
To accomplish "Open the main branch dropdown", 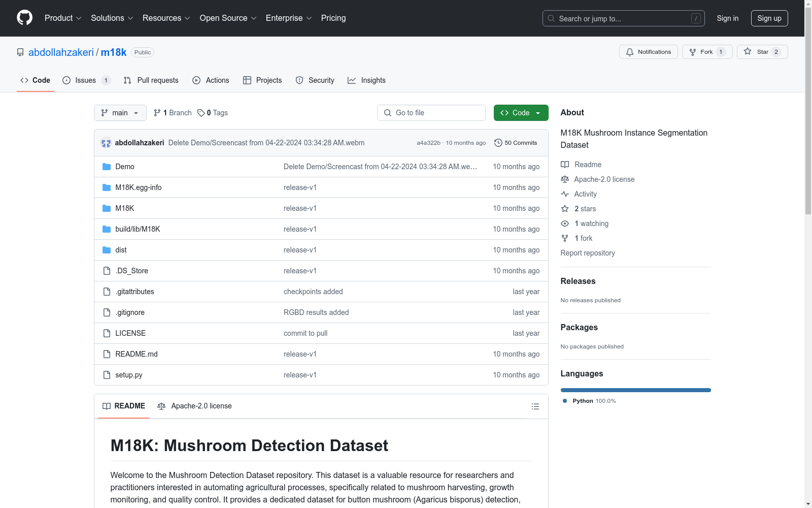I will [x=120, y=113].
